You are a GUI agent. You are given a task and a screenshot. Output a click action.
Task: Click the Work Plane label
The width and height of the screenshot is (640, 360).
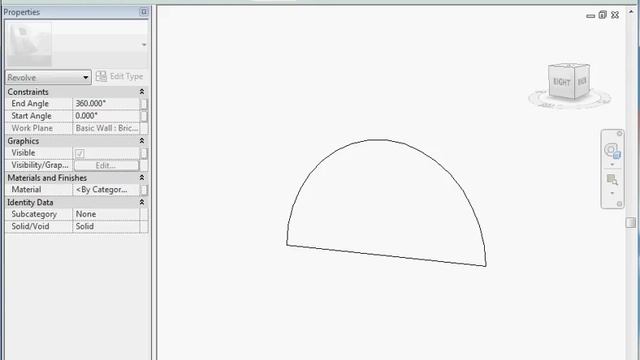[32, 128]
